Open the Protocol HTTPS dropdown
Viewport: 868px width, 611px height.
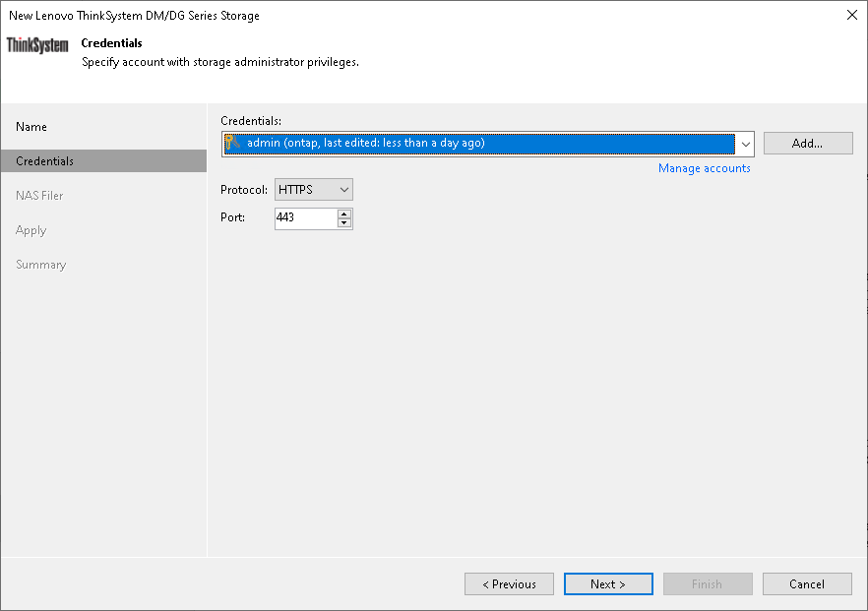pos(313,190)
